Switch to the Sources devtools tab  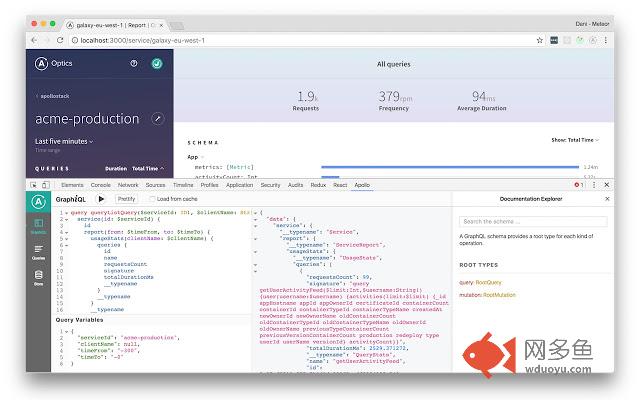coord(156,185)
